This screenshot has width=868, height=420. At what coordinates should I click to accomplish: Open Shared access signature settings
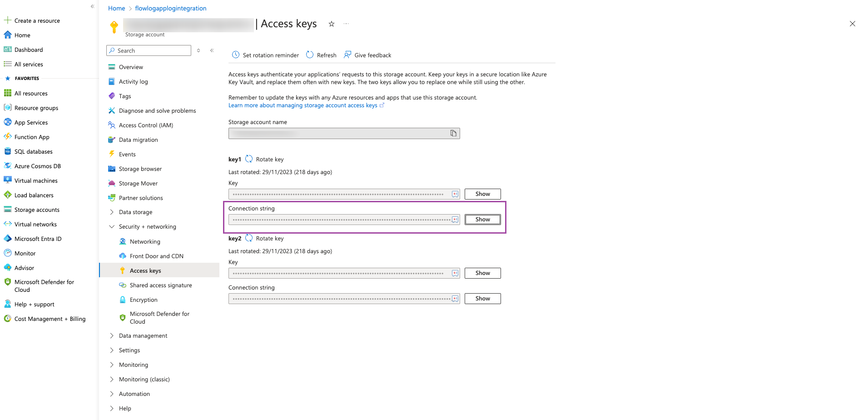point(160,285)
